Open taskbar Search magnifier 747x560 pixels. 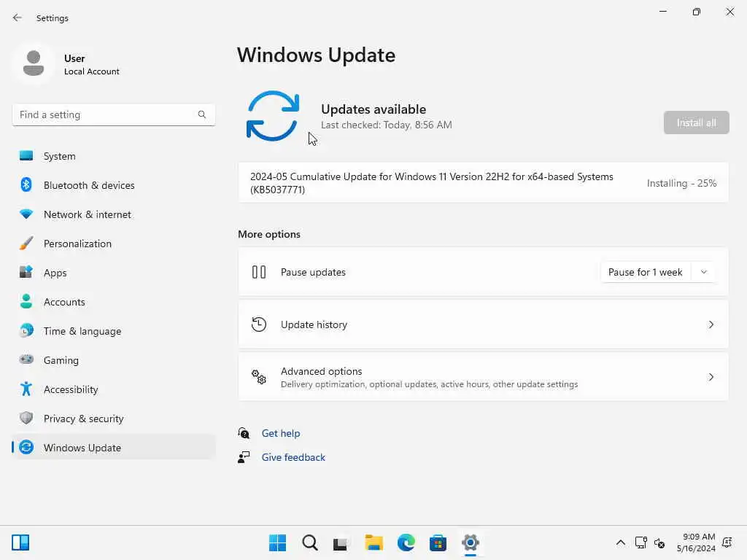309,542
